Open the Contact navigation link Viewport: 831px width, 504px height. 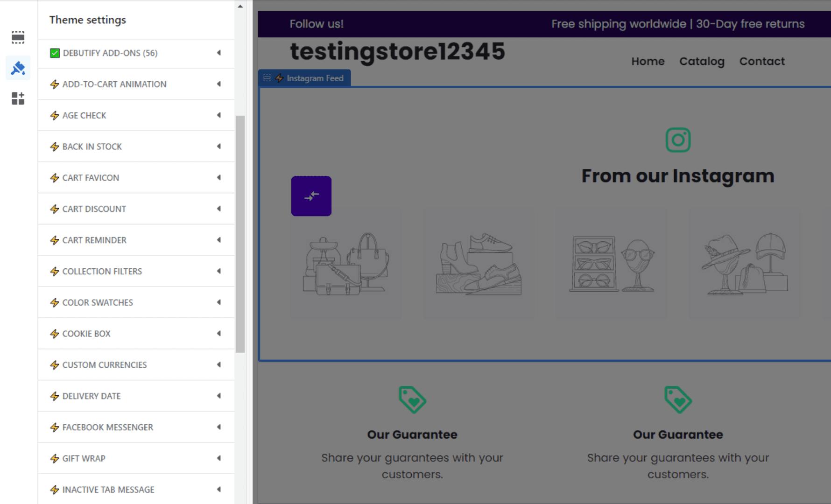click(762, 61)
